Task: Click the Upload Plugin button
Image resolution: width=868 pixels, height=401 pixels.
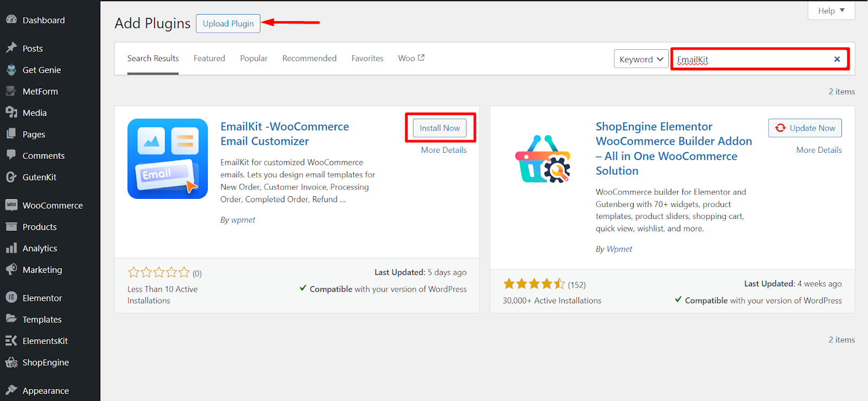Action: (x=228, y=23)
